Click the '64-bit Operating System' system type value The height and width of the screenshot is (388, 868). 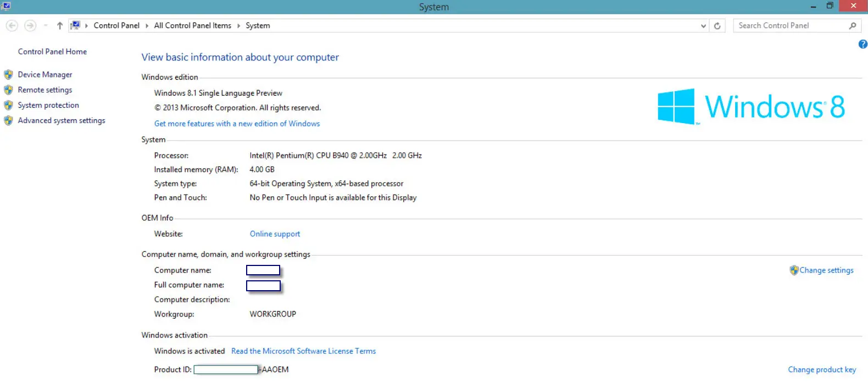pos(326,184)
